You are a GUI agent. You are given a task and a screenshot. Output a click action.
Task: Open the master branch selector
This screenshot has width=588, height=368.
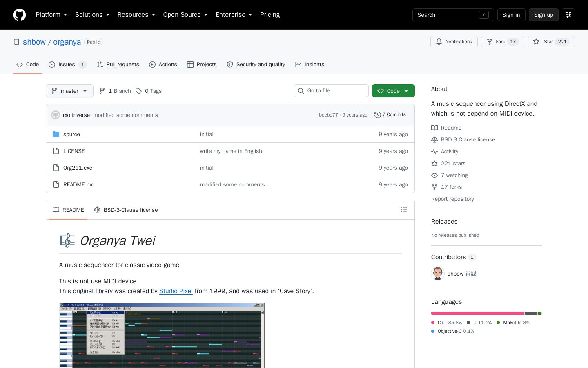coord(69,91)
